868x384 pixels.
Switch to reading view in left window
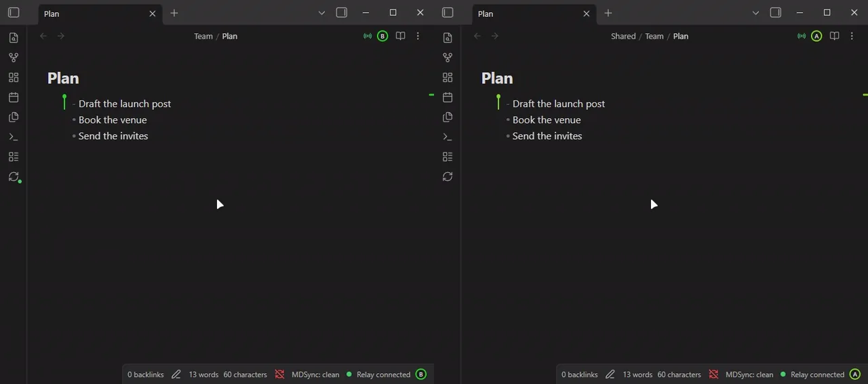[x=401, y=36]
